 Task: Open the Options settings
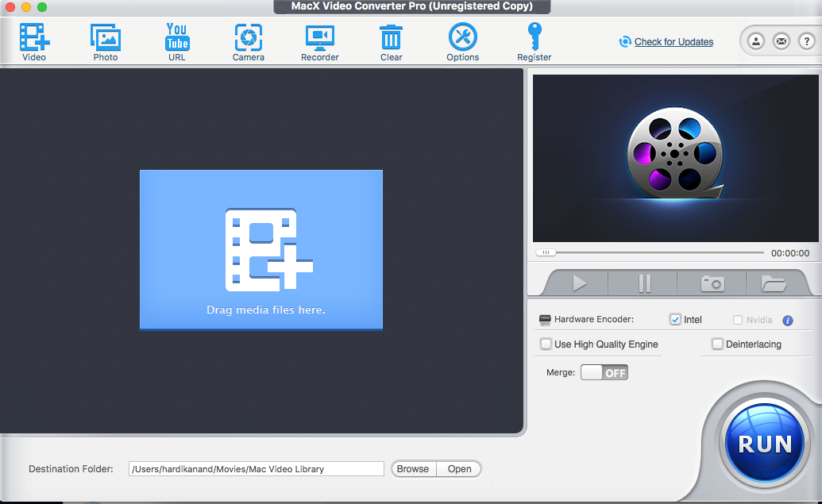click(x=462, y=38)
